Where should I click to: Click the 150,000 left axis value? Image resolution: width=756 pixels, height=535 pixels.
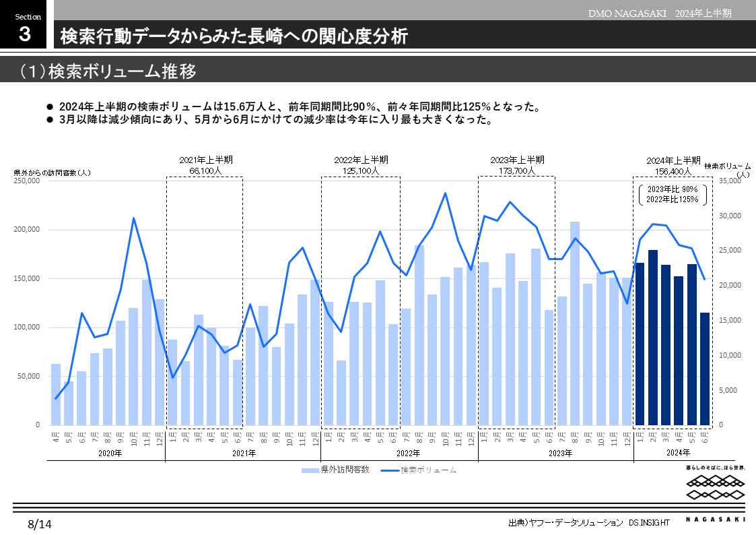(x=26, y=279)
